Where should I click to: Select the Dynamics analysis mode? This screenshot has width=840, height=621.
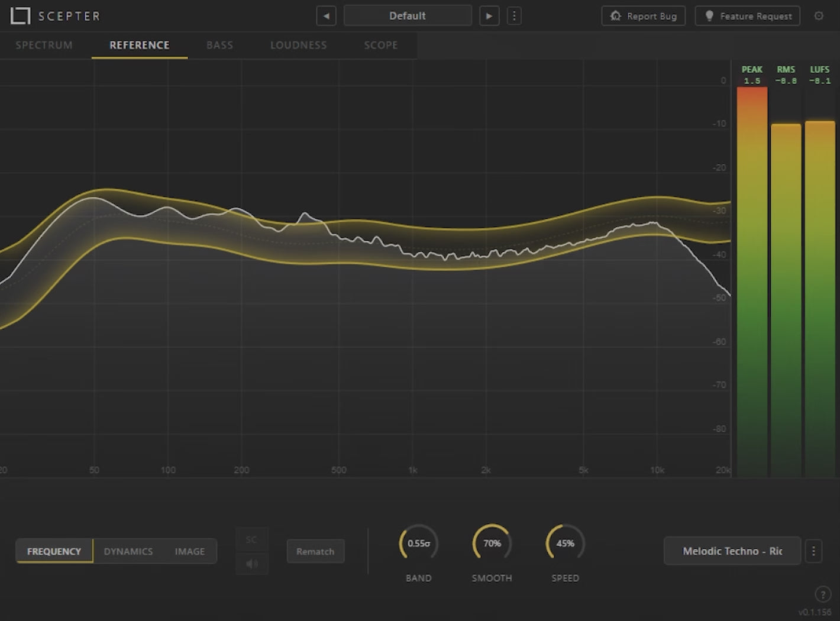(x=128, y=551)
